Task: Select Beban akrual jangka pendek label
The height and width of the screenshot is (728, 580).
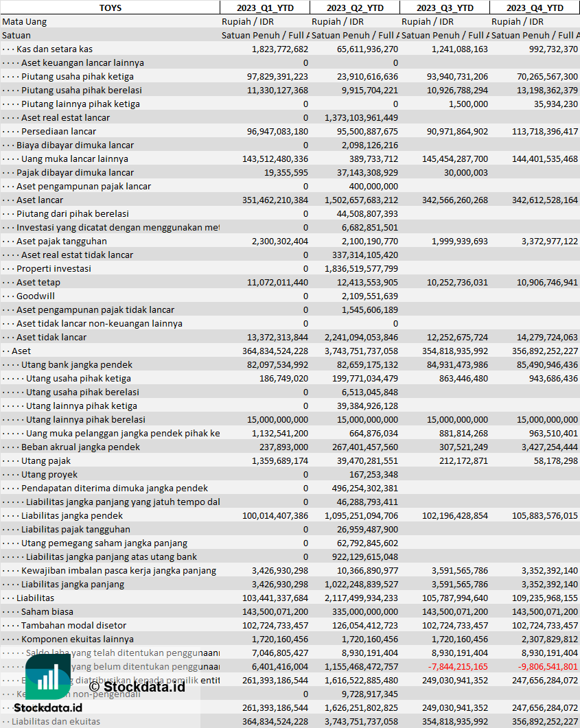Action: click(x=81, y=447)
